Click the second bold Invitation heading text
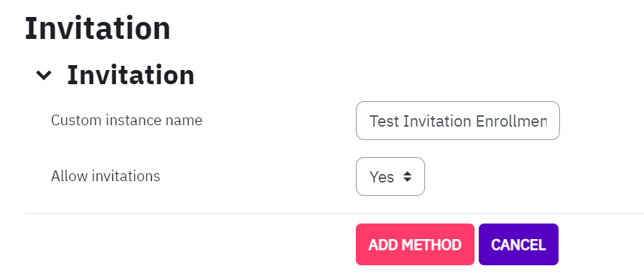The width and height of the screenshot is (644, 278). click(131, 75)
